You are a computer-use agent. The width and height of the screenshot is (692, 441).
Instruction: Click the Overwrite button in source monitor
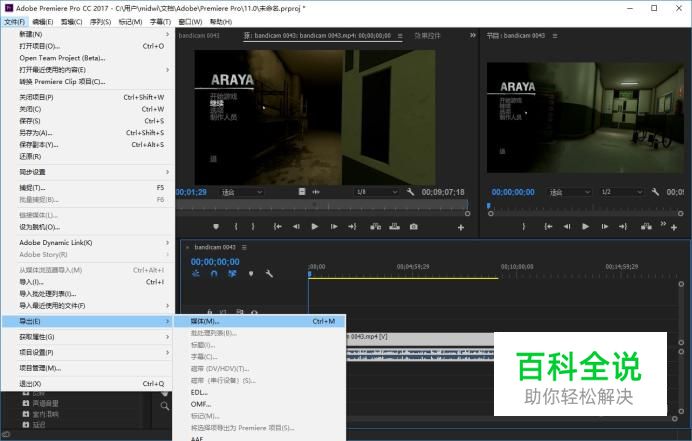(x=395, y=227)
